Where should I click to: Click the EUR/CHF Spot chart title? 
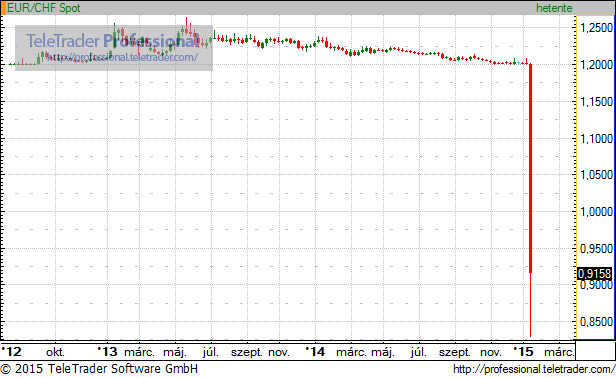44,8
